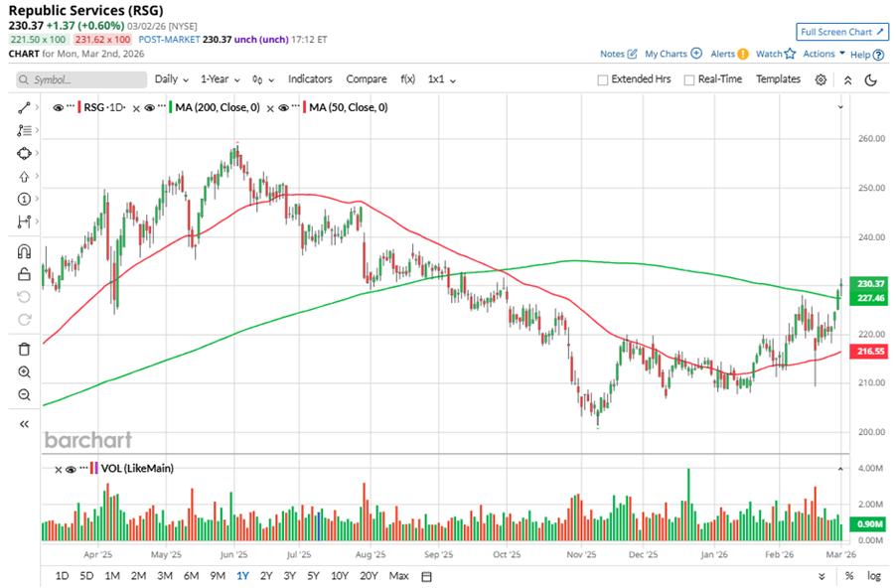The height and width of the screenshot is (588, 896).
Task: Zoom in with the magnifier plus icon
Action: (x=24, y=372)
